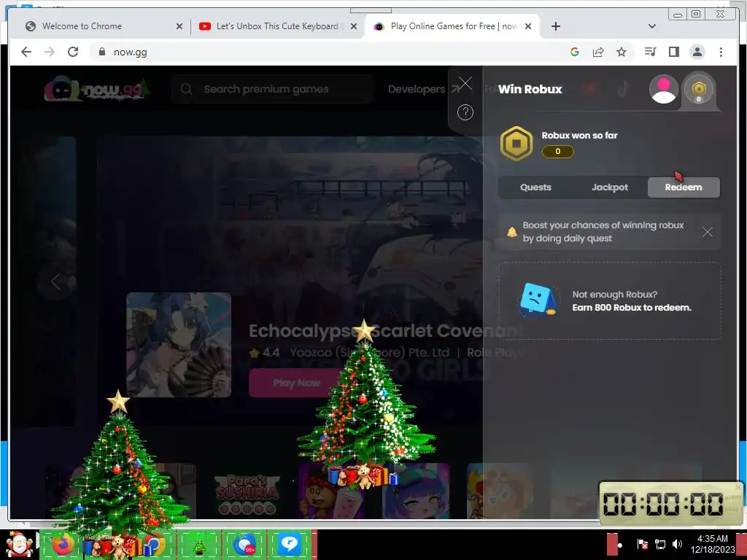Click the Echocalypse Scarlet Covenant title
This screenshot has width=747, height=560.
(x=386, y=331)
